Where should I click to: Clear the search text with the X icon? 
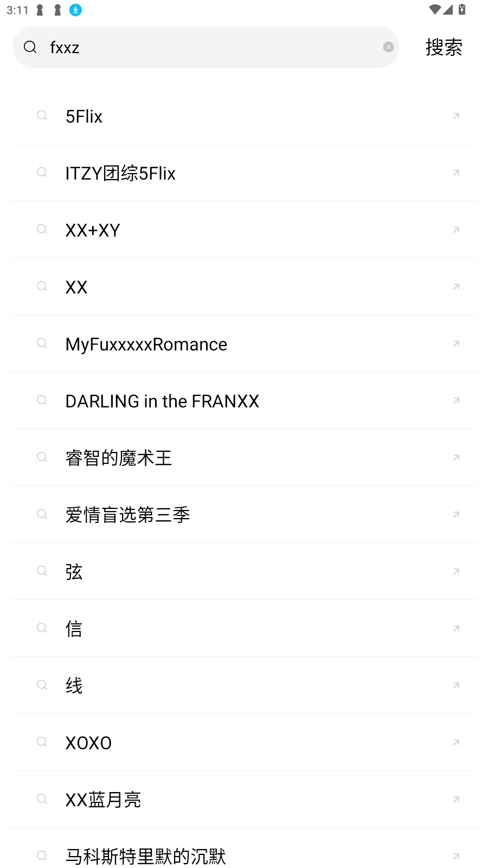[388, 47]
